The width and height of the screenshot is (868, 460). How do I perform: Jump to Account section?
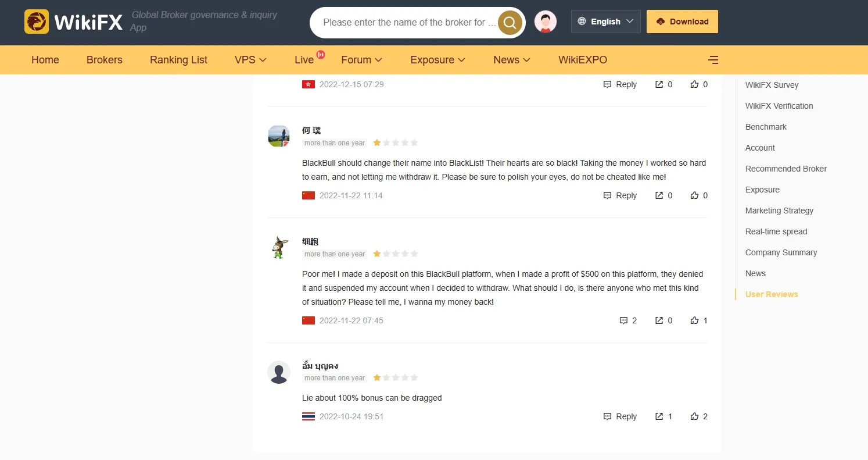pyautogui.click(x=760, y=148)
